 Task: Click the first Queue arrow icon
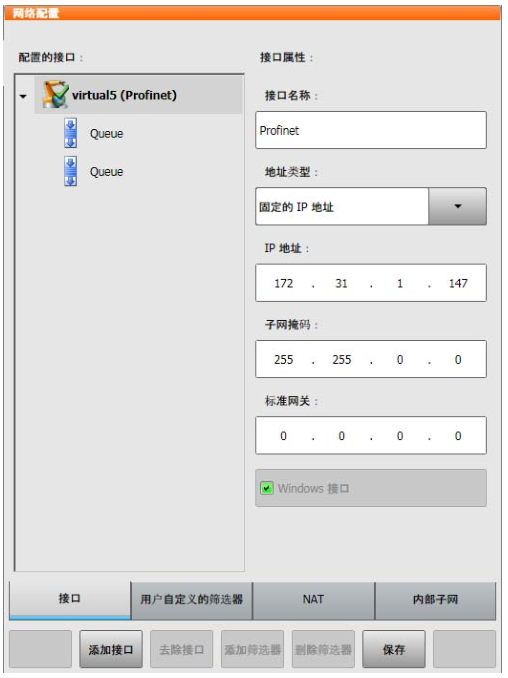coord(71,133)
